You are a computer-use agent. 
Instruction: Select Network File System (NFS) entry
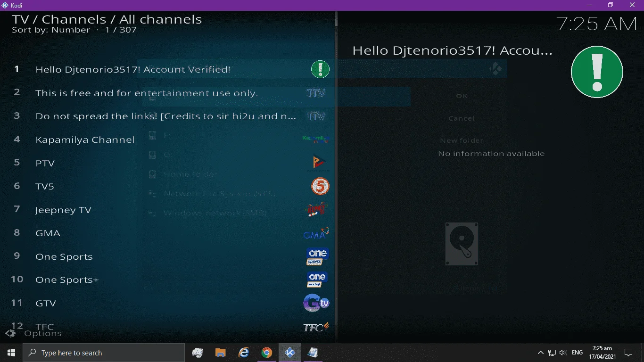(x=219, y=194)
